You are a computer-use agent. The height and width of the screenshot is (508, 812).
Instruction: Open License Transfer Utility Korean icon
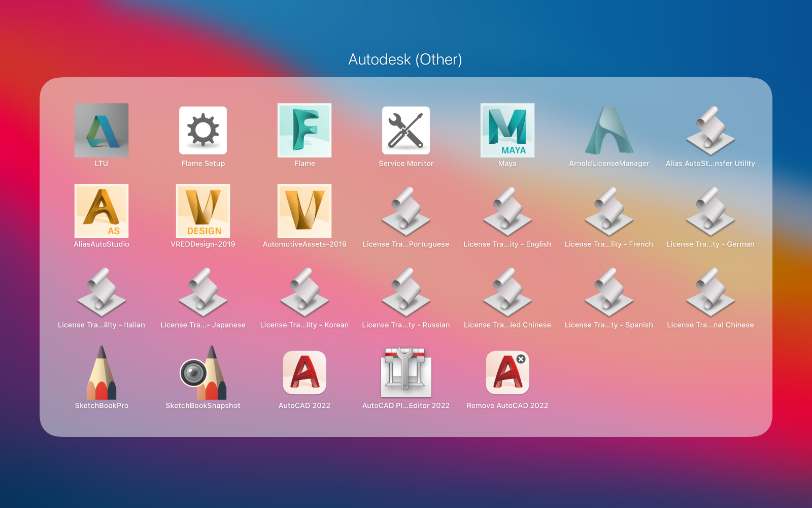point(304,292)
